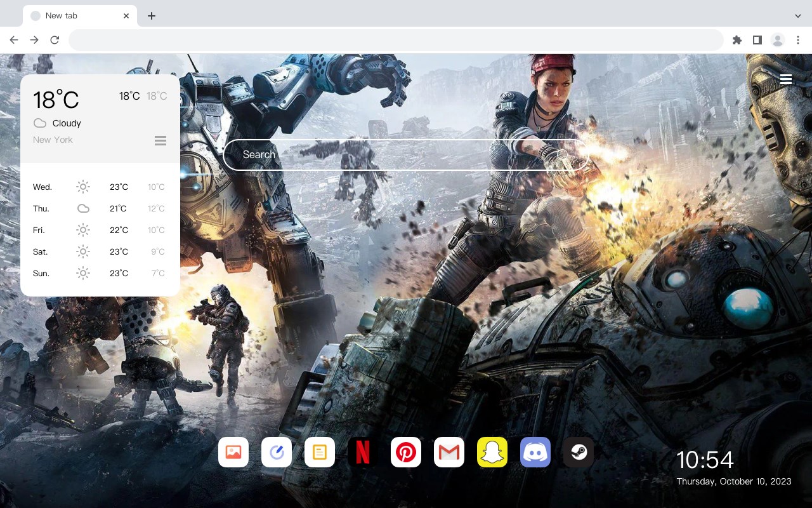Focus the browser address bar
The width and height of the screenshot is (812, 508).
click(396, 40)
